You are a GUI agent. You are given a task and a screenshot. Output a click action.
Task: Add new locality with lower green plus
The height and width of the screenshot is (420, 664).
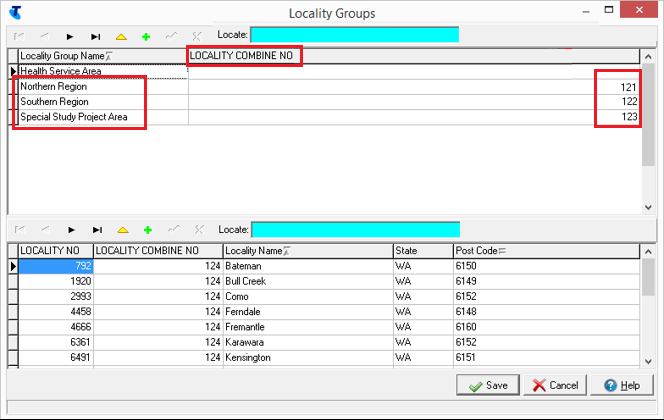pos(147,230)
